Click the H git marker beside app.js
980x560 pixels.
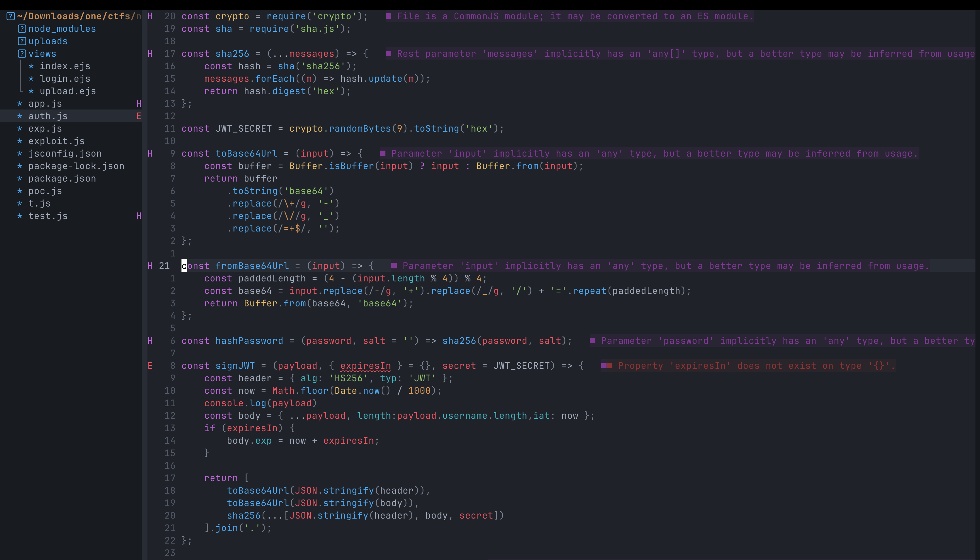138,104
